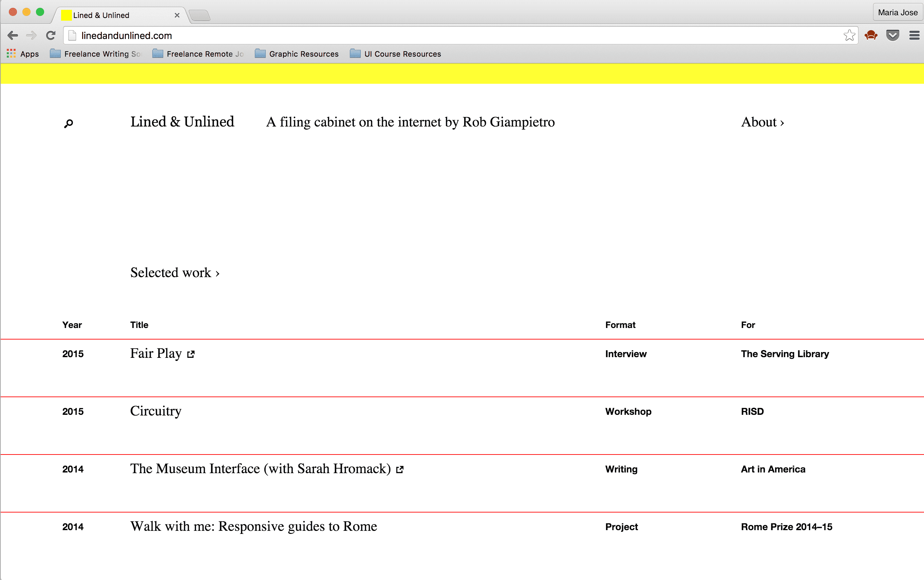Click external link icon after Museum Interface
The image size is (924, 580).
400,469
